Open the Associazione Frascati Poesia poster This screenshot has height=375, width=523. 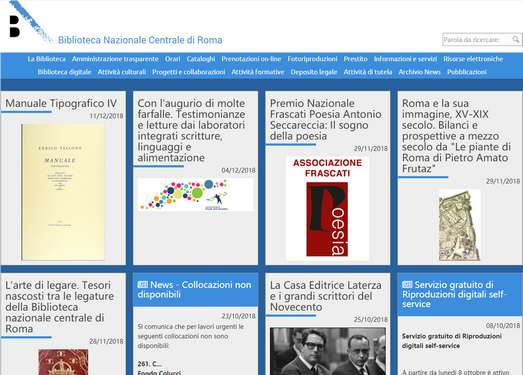click(x=327, y=208)
